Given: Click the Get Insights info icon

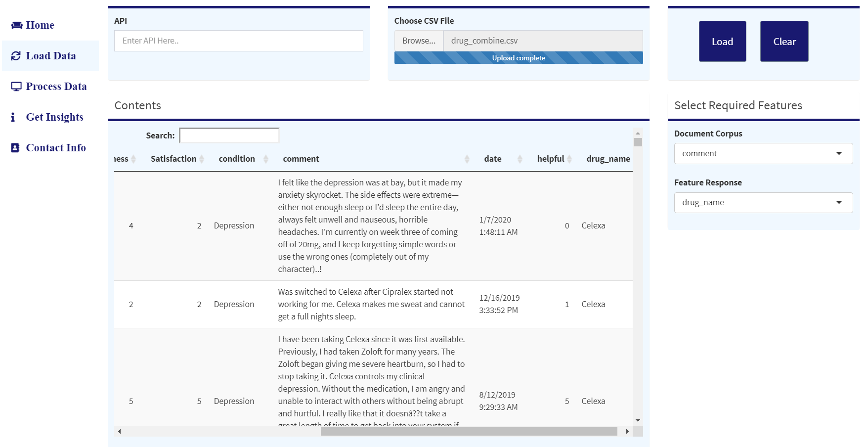Looking at the screenshot, I should click(13, 117).
